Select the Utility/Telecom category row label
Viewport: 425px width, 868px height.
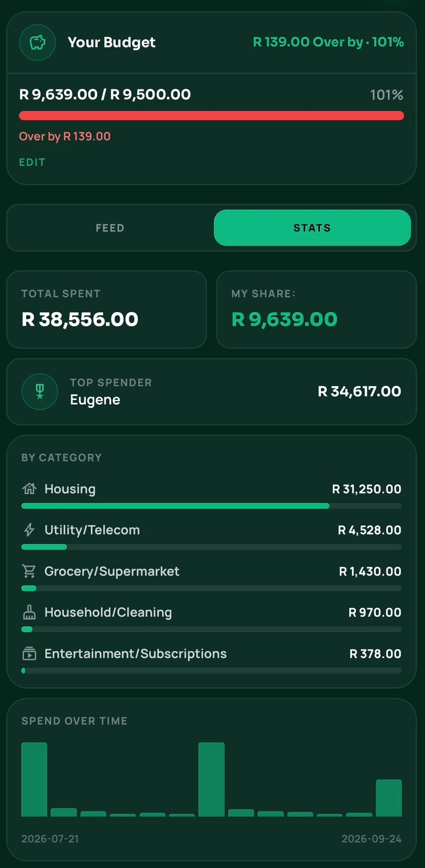click(92, 530)
